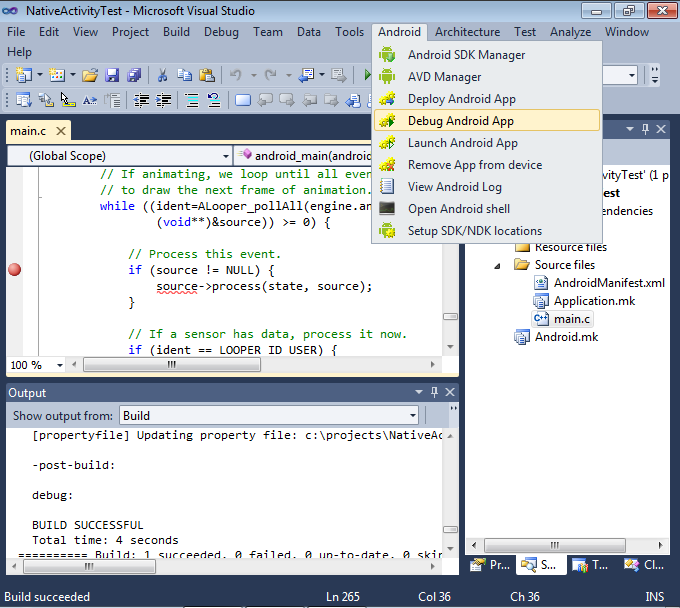Cut selection using the scissors icon
Screen dimensions: 680x608
coord(162,75)
